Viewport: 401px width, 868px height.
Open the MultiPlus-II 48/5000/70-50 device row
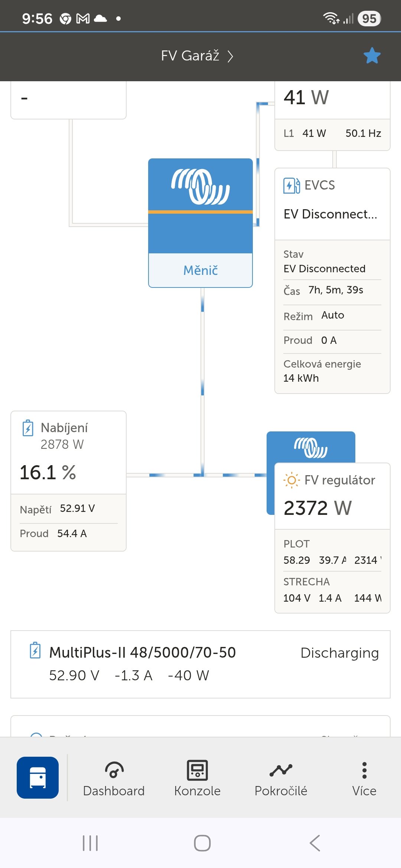point(200,664)
